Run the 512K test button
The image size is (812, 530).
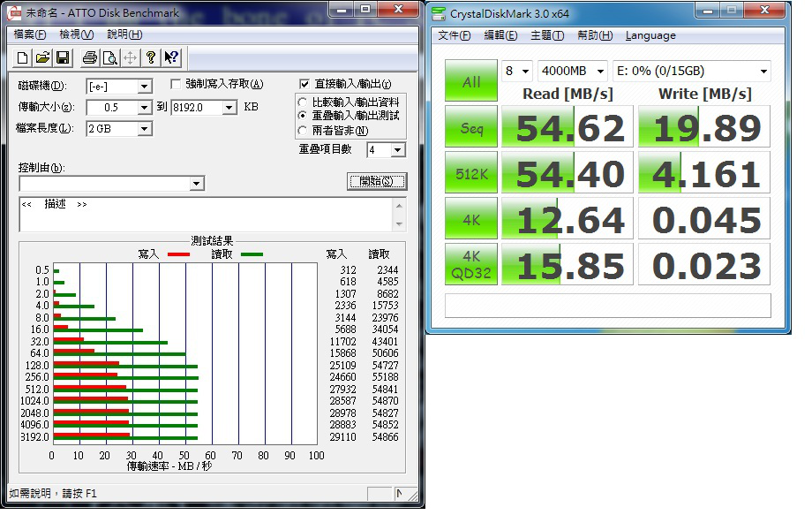click(x=471, y=172)
